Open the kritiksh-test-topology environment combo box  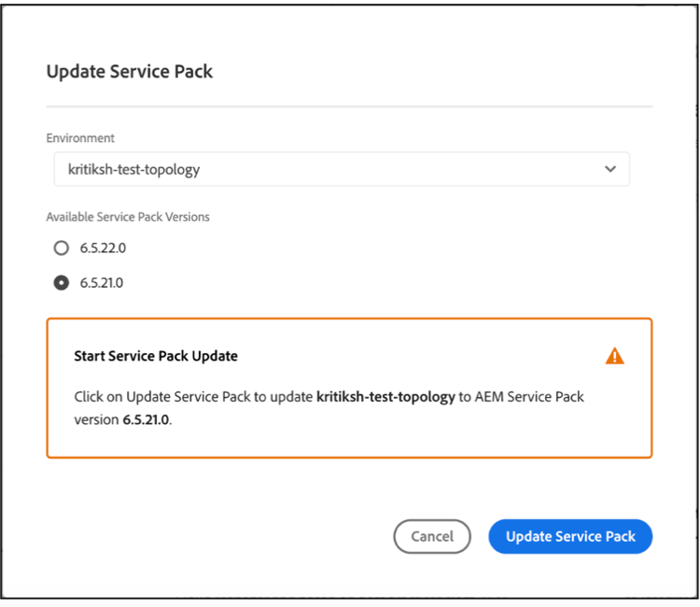tap(342, 169)
